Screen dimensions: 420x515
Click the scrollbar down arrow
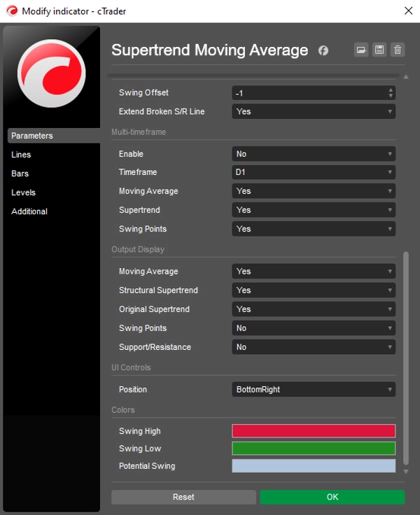tap(406, 472)
